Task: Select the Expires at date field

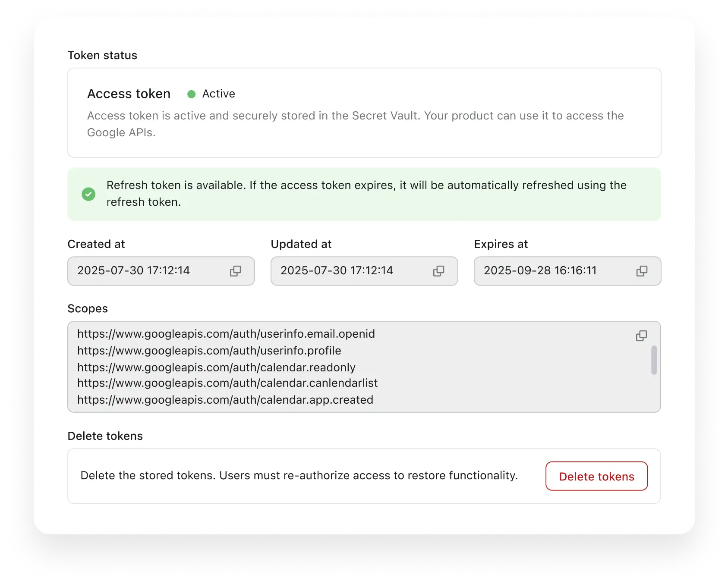Action: tap(567, 271)
